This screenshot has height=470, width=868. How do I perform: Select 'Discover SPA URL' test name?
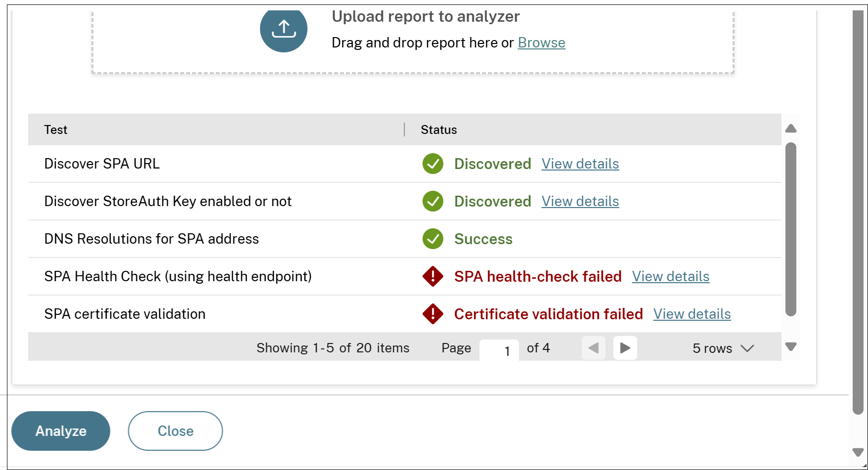(x=102, y=164)
